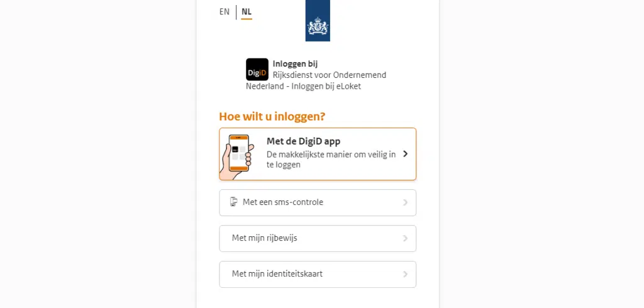This screenshot has width=644, height=308.
Task: Select Met een sms-controle login
Action: [282, 202]
